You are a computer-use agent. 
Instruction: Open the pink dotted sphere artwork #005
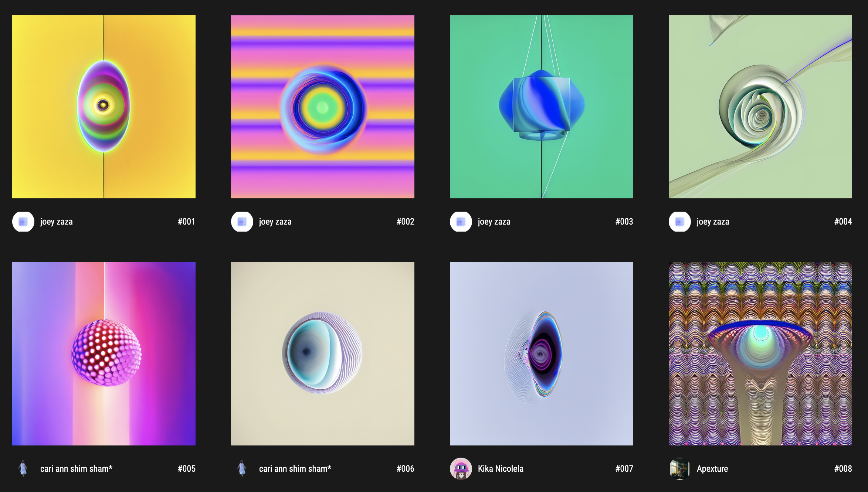104,353
